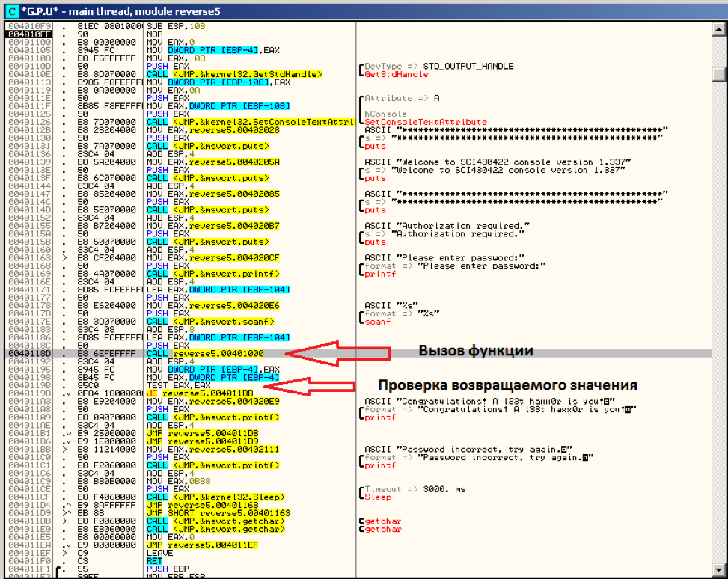Select JMP SHORT reverse5.00401163 instruction
Viewport: 728px width, 579px height.
click(x=218, y=513)
